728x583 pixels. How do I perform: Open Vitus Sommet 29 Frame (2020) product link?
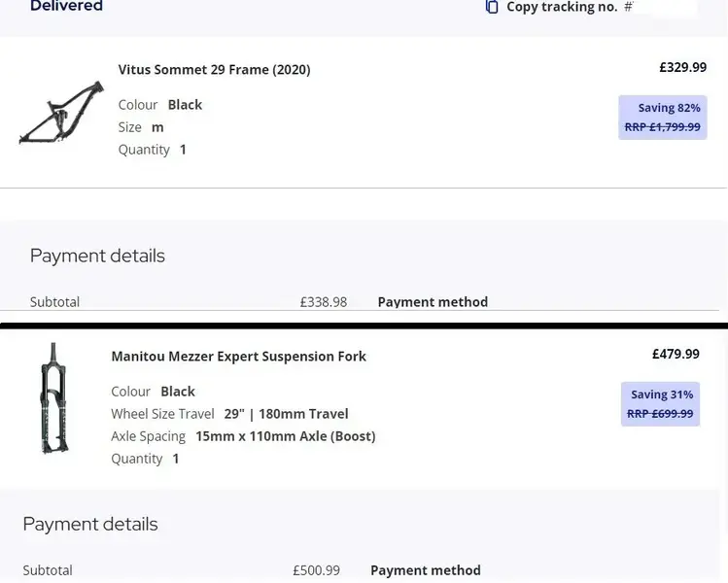pyautogui.click(x=214, y=70)
